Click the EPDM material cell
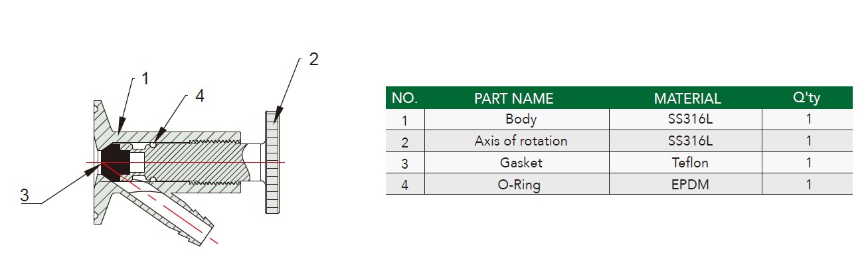Image resolution: width=868 pixels, height=277 pixels. coord(686,184)
